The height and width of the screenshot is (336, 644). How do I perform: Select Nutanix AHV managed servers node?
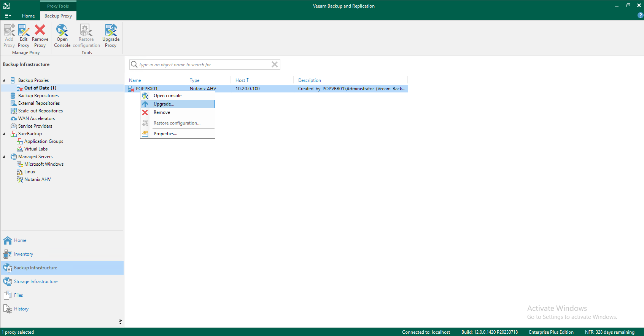(x=37, y=179)
